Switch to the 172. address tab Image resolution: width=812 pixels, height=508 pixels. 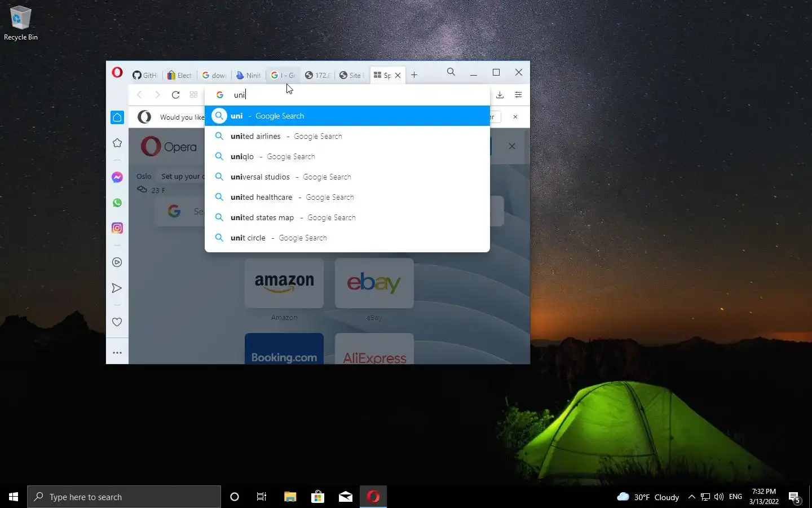[x=317, y=75]
